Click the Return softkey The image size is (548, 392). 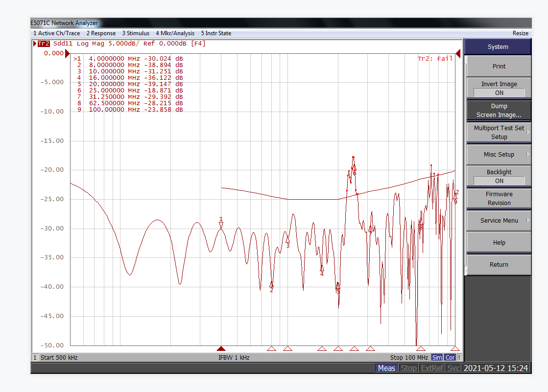click(498, 265)
